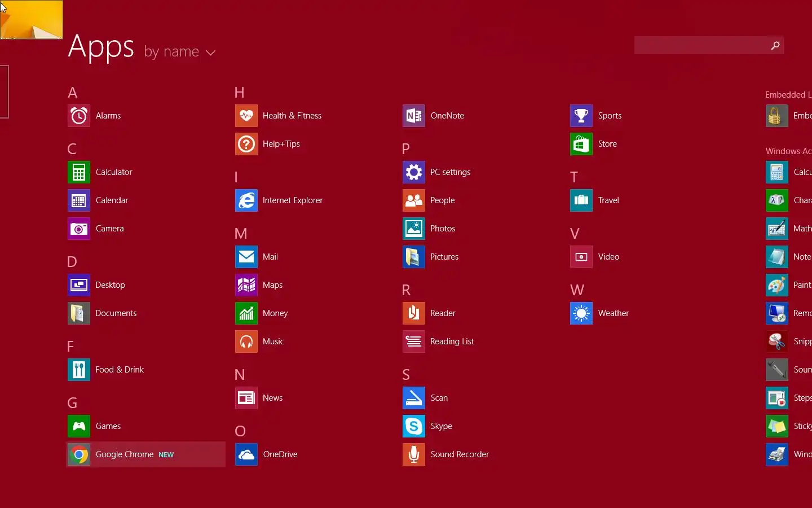Open the Health & Fitness icon

click(246, 116)
